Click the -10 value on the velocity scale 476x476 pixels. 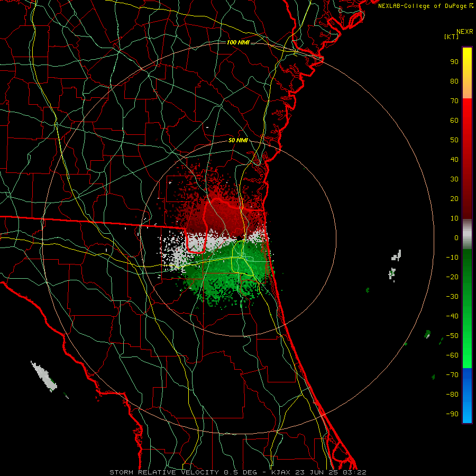452,258
